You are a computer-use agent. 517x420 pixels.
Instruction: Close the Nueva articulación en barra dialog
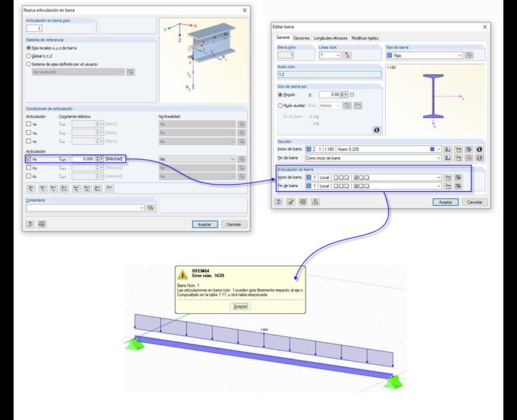[244, 10]
